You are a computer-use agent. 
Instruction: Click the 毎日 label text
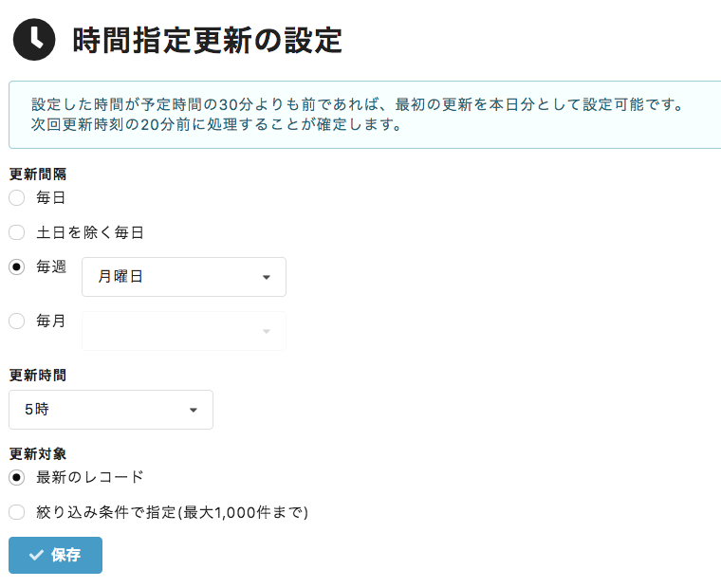51,197
